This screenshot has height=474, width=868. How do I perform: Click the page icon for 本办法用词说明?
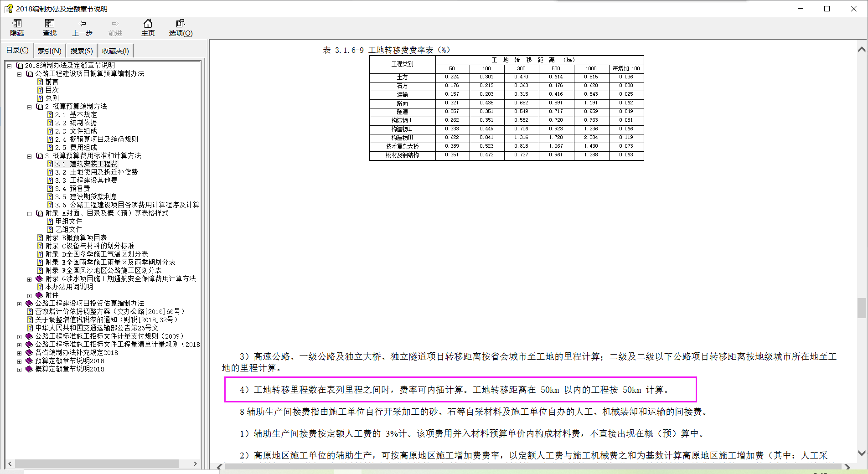[40, 287]
